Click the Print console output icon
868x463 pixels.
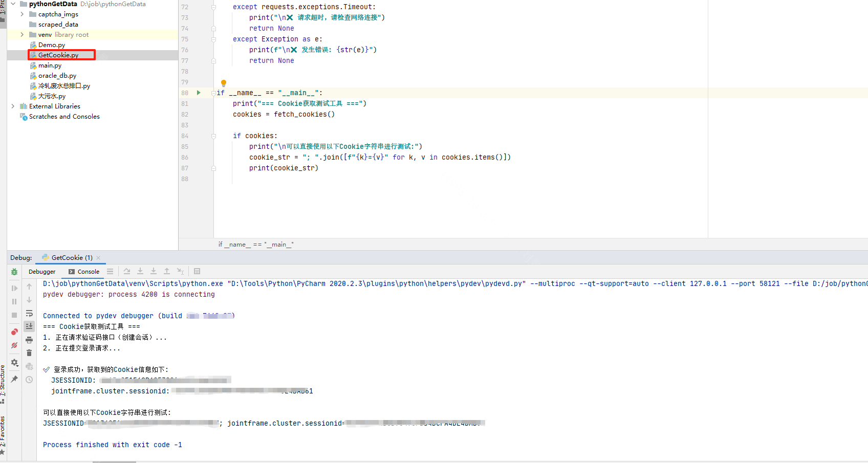click(29, 340)
